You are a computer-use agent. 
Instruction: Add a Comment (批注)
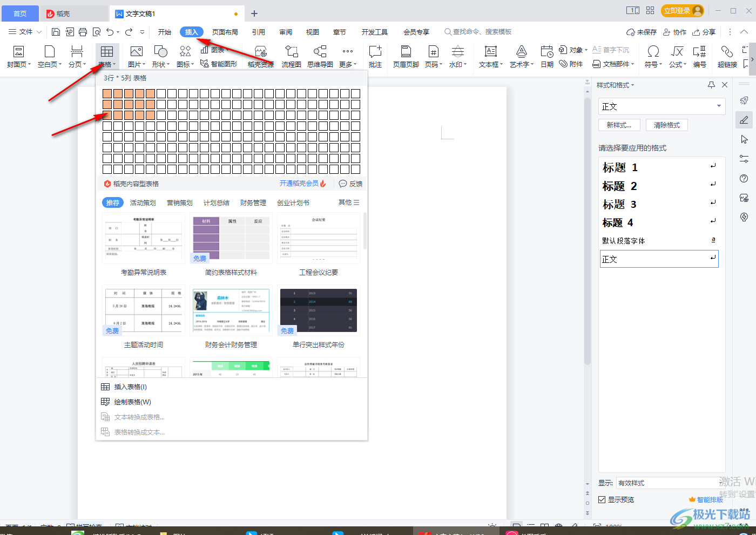point(375,57)
